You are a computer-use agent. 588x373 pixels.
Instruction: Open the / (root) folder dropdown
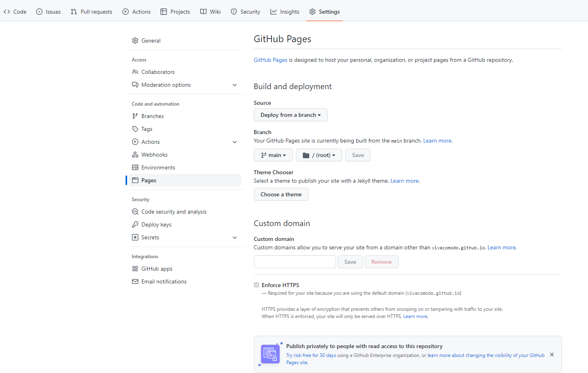(x=319, y=155)
